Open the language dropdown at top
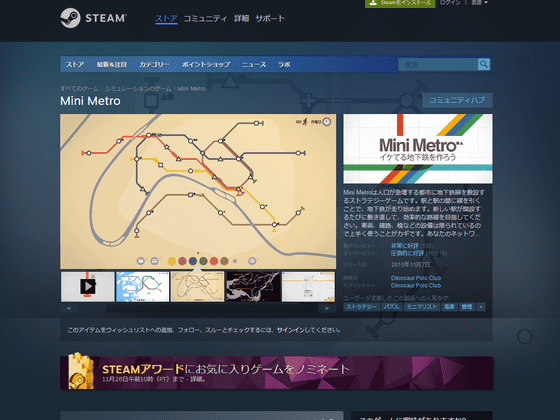The height and width of the screenshot is (420, 560). (479, 3)
